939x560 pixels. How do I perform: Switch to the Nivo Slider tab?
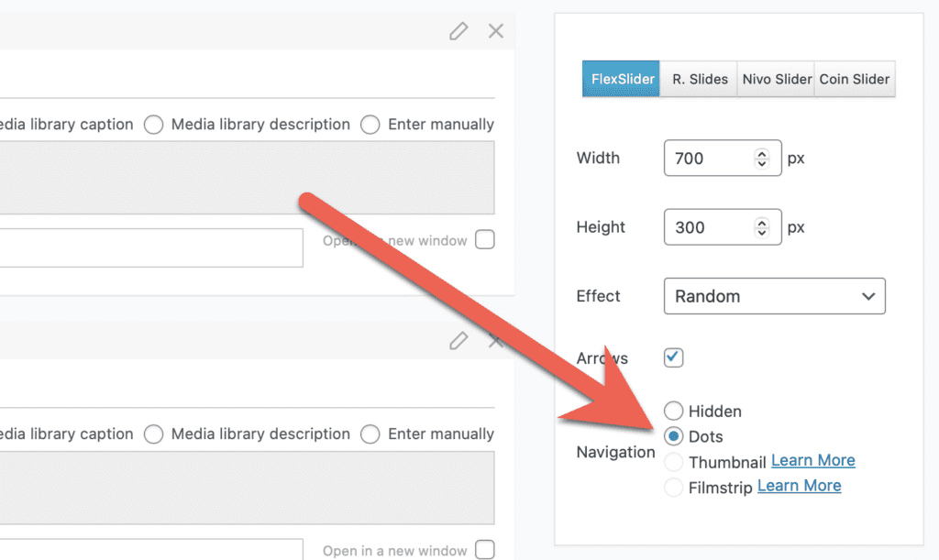[x=777, y=79]
